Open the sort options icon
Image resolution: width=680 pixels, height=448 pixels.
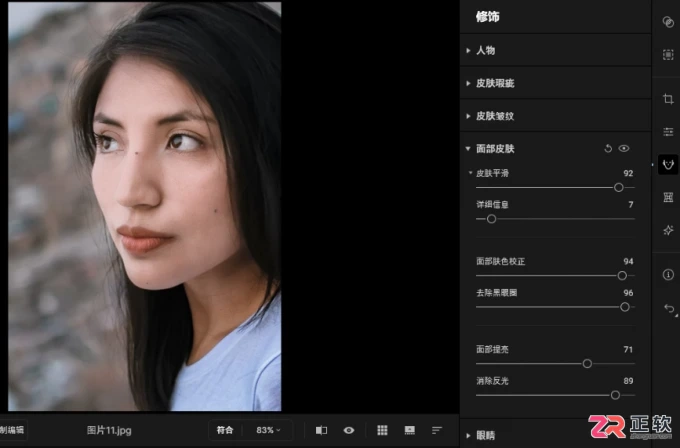pos(437,430)
